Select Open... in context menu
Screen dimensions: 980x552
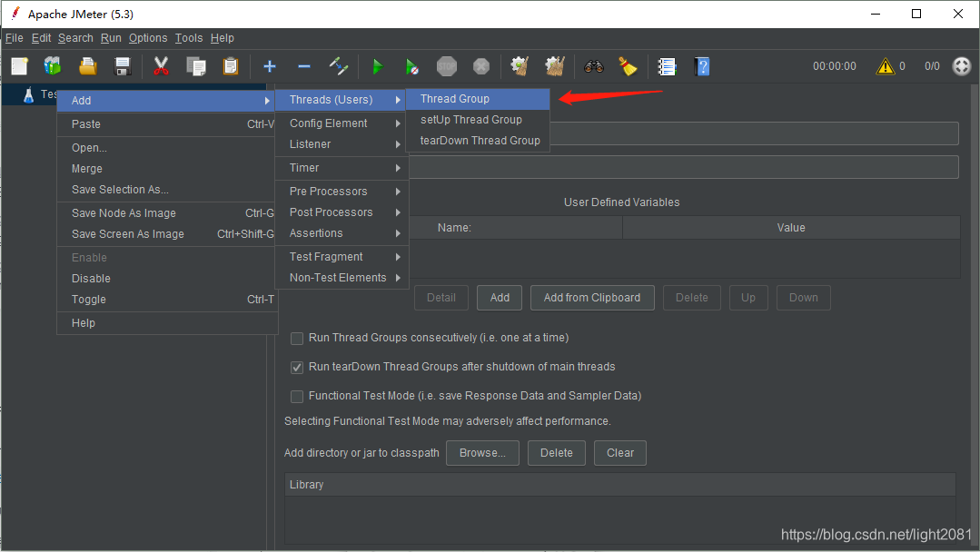pyautogui.click(x=167, y=148)
